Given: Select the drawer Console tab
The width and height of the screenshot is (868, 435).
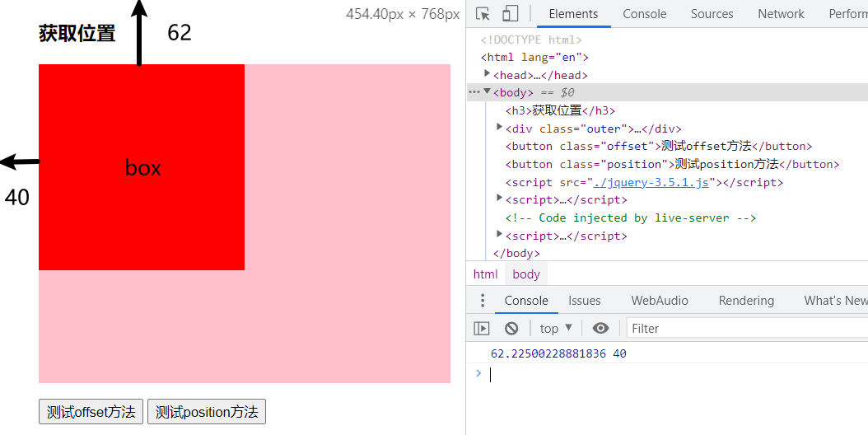Looking at the screenshot, I should [526, 301].
